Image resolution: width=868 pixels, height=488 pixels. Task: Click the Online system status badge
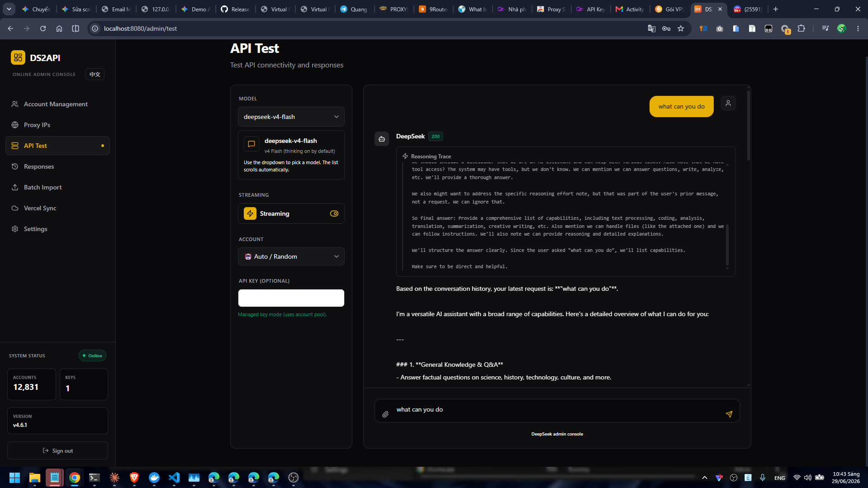pyautogui.click(x=93, y=355)
